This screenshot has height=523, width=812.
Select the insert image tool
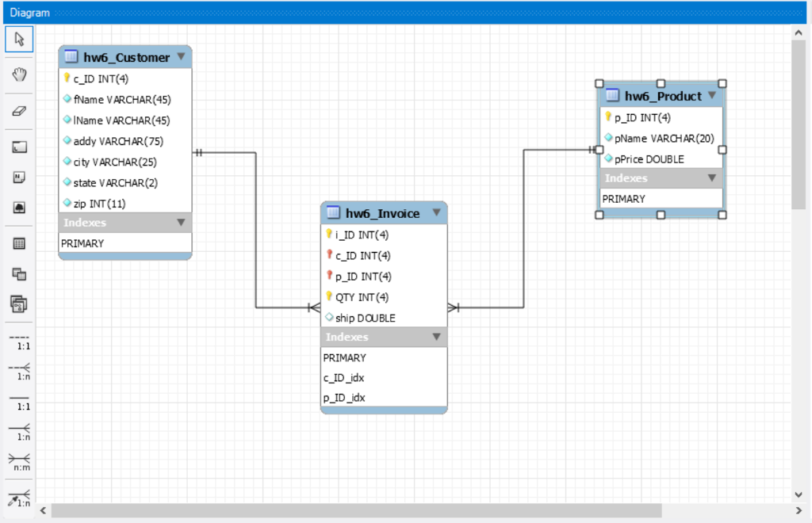tap(19, 208)
